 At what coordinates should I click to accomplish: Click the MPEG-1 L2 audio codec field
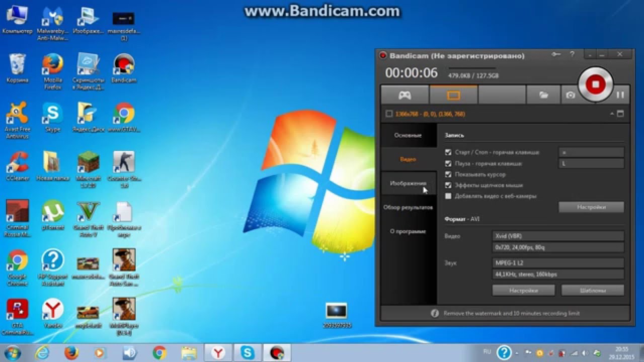click(x=558, y=263)
